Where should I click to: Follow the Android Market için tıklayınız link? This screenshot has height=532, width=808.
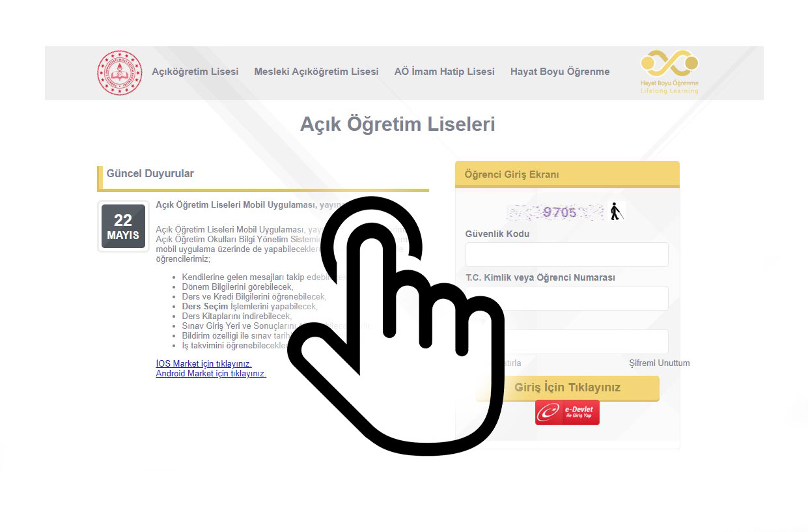pos(211,373)
